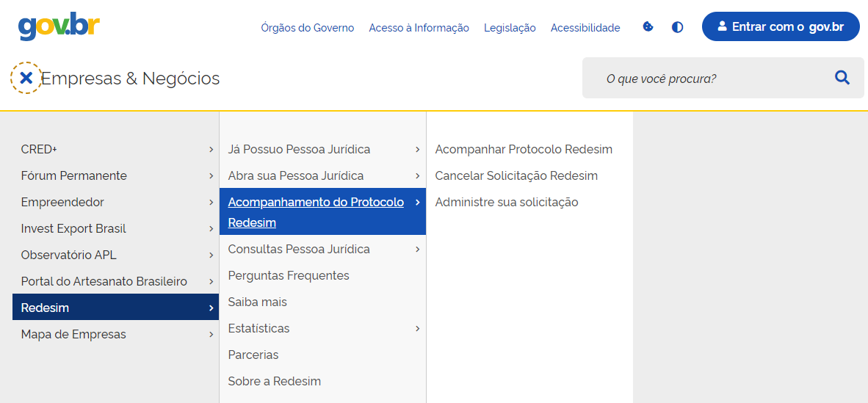Viewport: 868px width, 403px height.
Task: Click the gov.br logo
Action: [x=59, y=27]
